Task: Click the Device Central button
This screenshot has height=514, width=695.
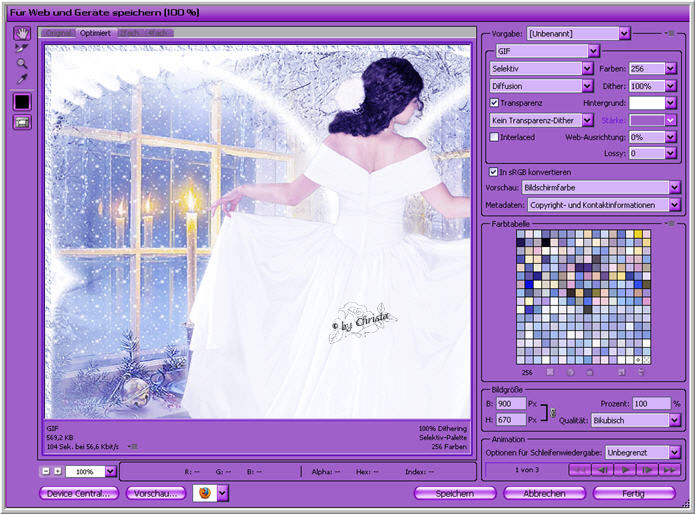Action: [79, 493]
